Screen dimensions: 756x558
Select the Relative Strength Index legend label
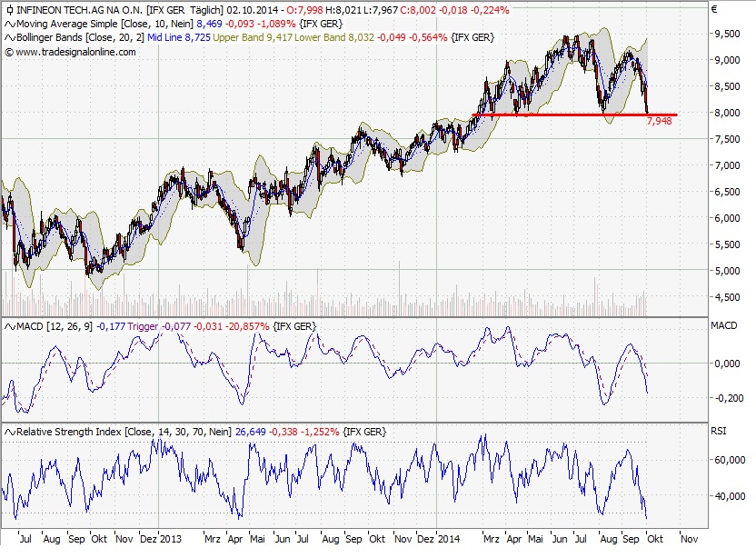(x=124, y=432)
